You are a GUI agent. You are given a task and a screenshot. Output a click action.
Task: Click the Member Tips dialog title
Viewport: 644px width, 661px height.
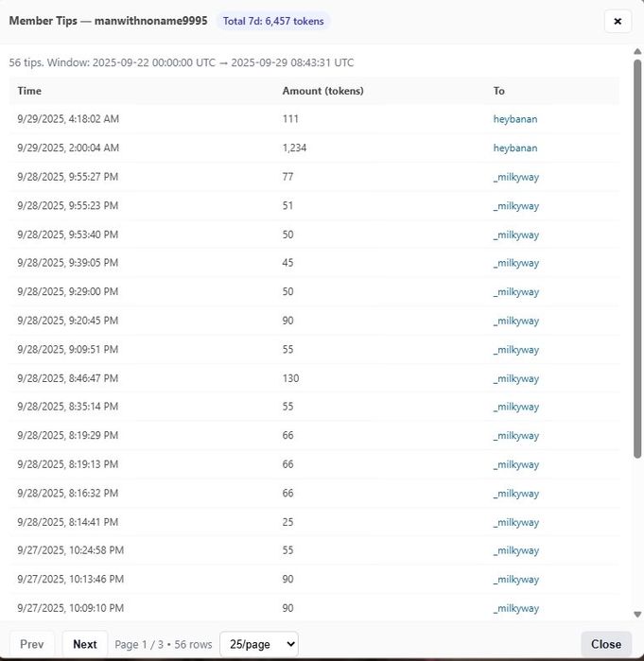point(109,21)
